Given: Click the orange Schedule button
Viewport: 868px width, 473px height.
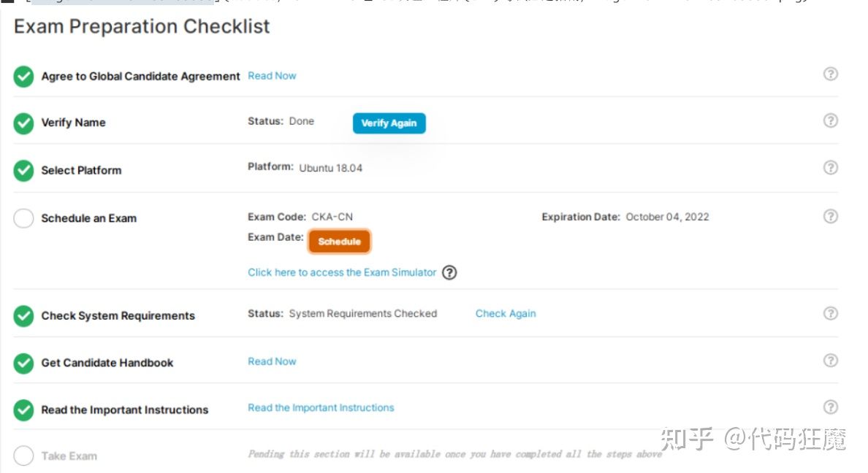Looking at the screenshot, I should point(339,242).
